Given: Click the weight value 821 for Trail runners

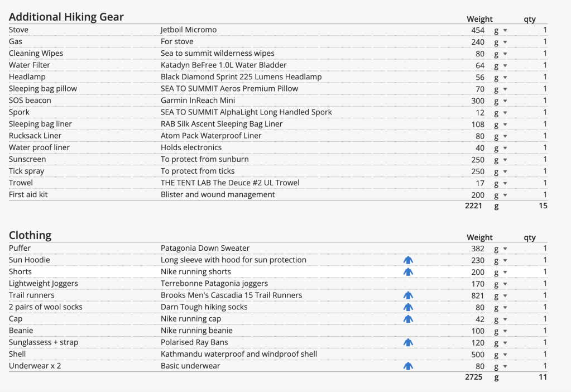Looking at the screenshot, I should [x=478, y=295].
